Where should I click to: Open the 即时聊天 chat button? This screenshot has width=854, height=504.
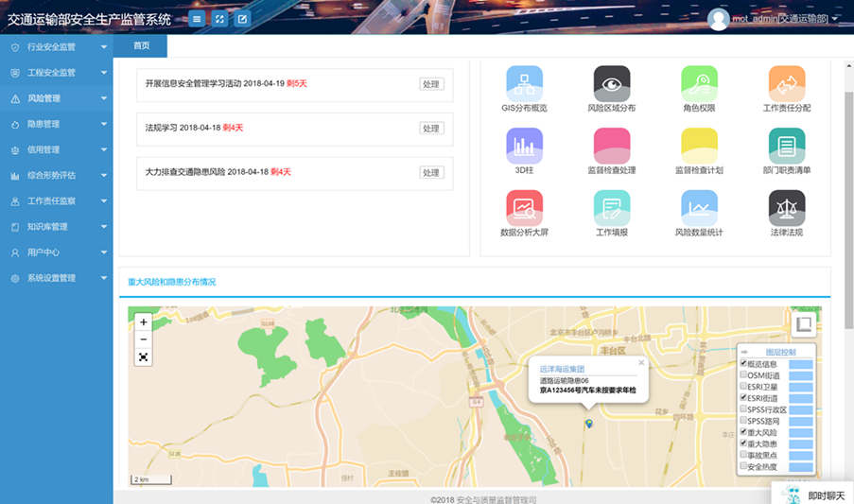tap(812, 495)
